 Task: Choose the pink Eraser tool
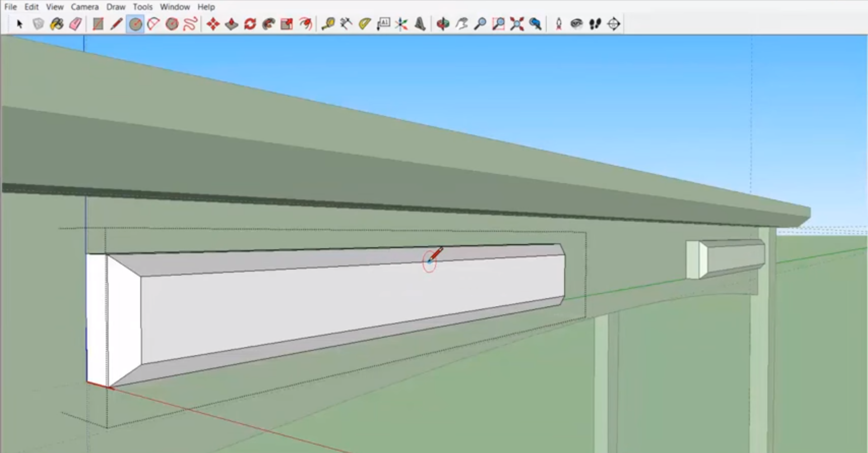coord(75,24)
